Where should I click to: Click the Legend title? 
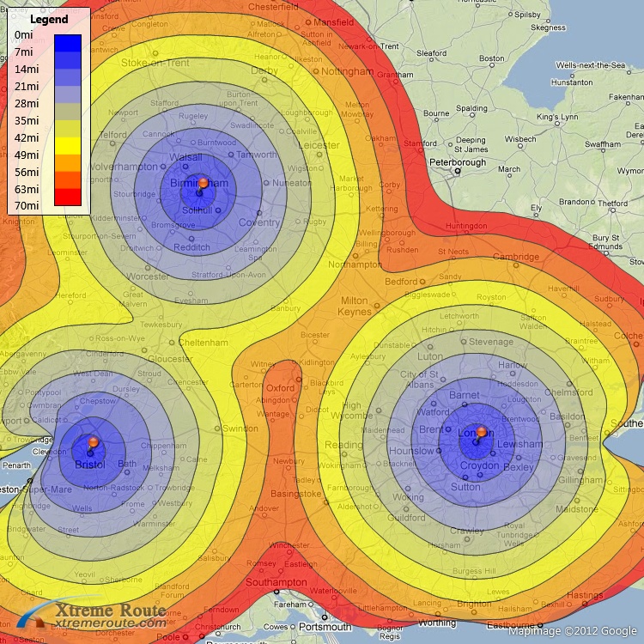tap(49, 19)
